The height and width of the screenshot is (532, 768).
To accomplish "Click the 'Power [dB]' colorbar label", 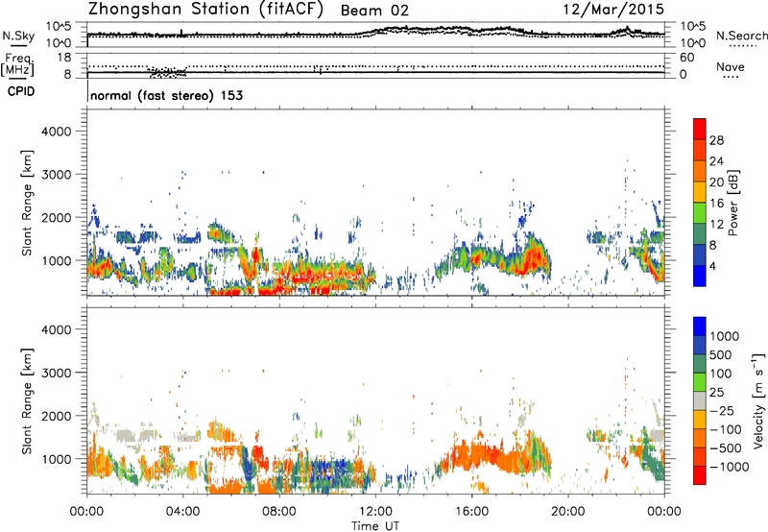I will pos(733,203).
